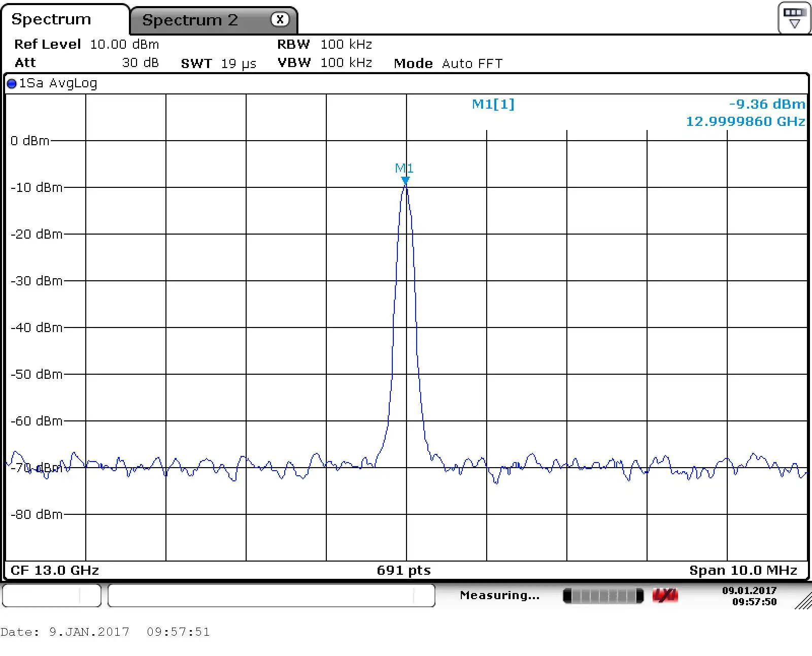The width and height of the screenshot is (812, 656).
Task: Click the red LXI status icon
Action: point(665,595)
